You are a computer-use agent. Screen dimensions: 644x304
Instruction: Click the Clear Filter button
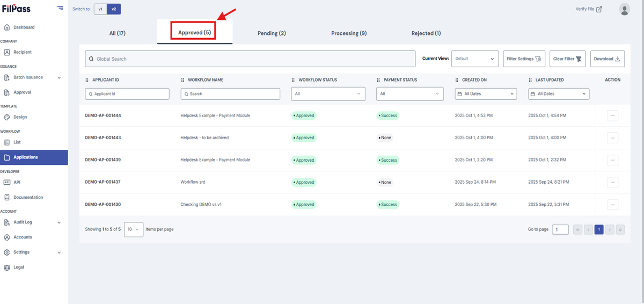pos(568,59)
